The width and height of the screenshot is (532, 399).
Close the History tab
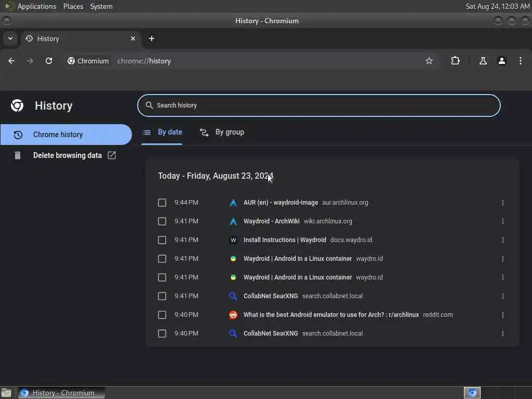[133, 38]
